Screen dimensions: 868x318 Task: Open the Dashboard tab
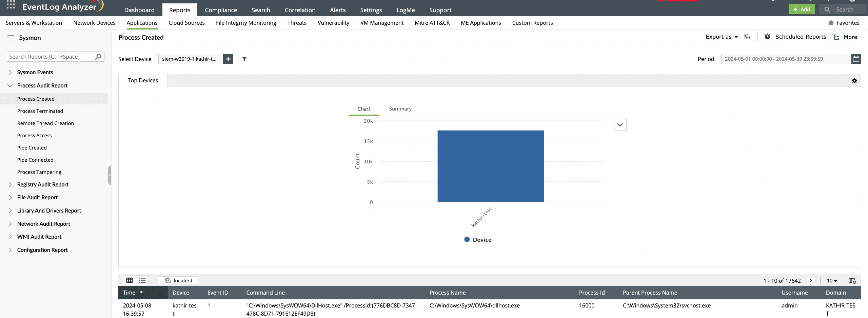(x=139, y=10)
